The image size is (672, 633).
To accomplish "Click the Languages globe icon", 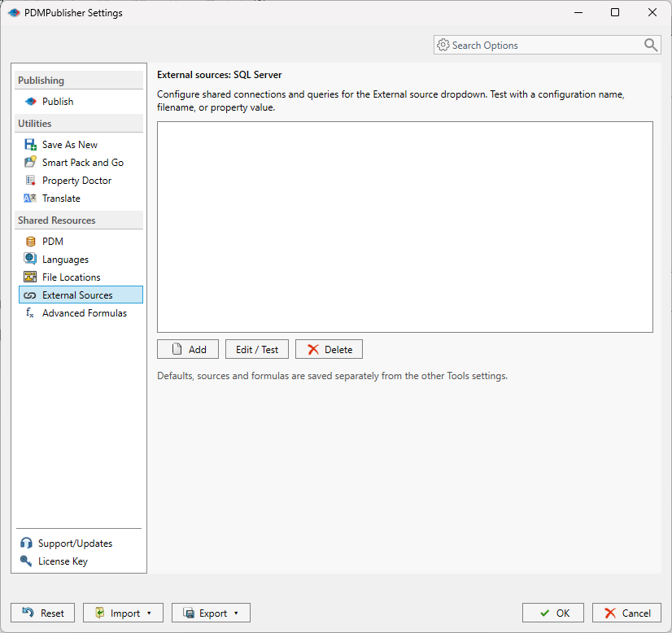I will click(30, 259).
